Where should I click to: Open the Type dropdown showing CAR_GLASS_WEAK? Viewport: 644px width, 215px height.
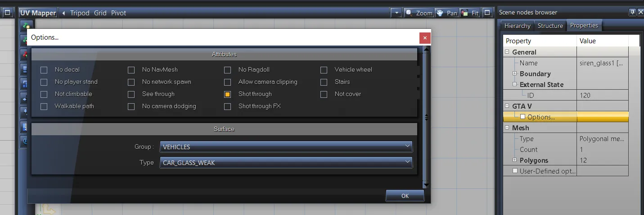pyautogui.click(x=286, y=163)
